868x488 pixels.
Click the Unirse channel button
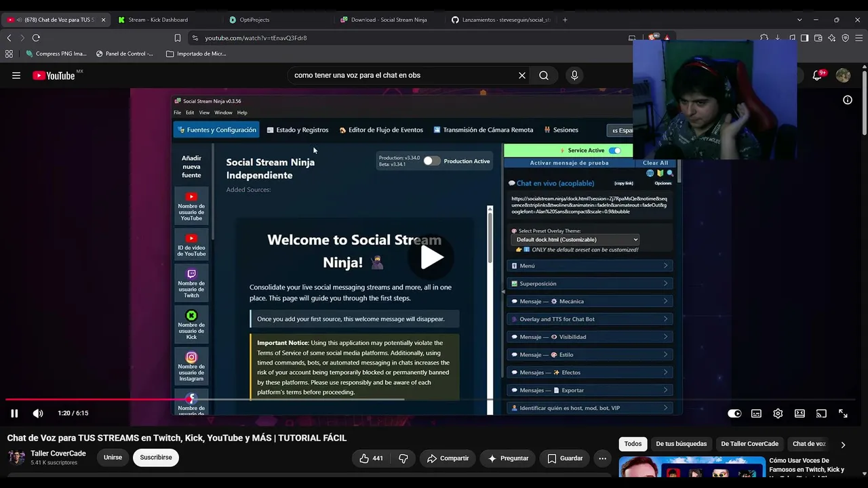113,457
